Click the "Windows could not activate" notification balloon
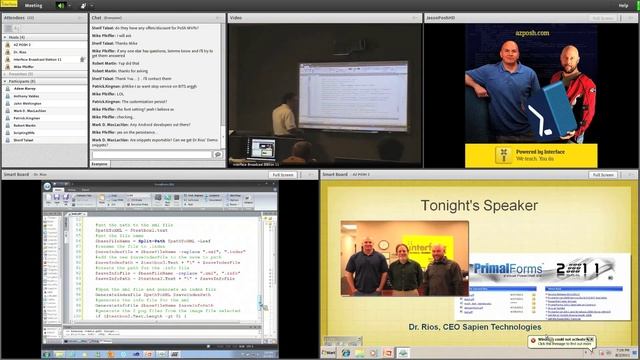640x360 pixels. 561,341
